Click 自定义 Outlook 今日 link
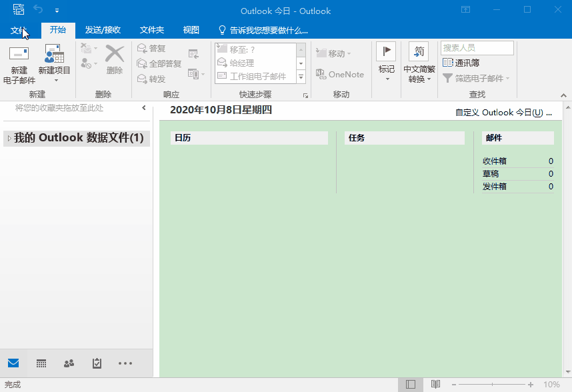 pos(503,113)
